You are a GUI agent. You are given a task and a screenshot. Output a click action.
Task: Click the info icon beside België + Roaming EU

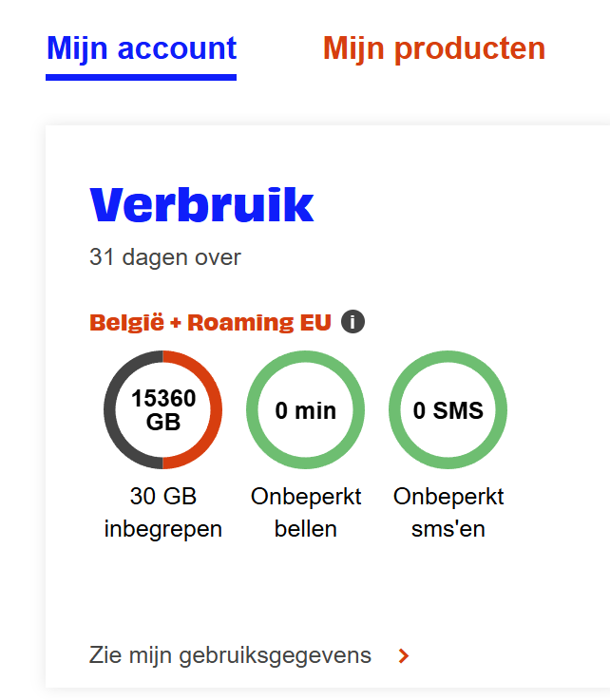pos(353,322)
